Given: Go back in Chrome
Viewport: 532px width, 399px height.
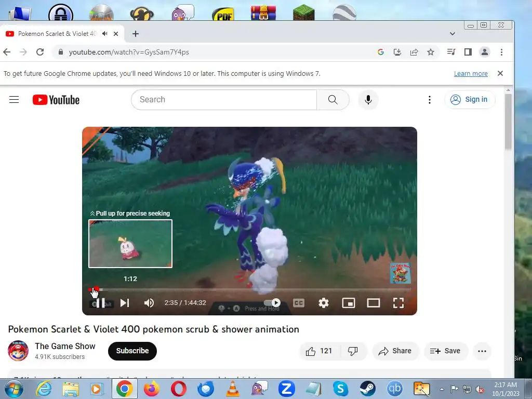Looking at the screenshot, I should tap(7, 52).
